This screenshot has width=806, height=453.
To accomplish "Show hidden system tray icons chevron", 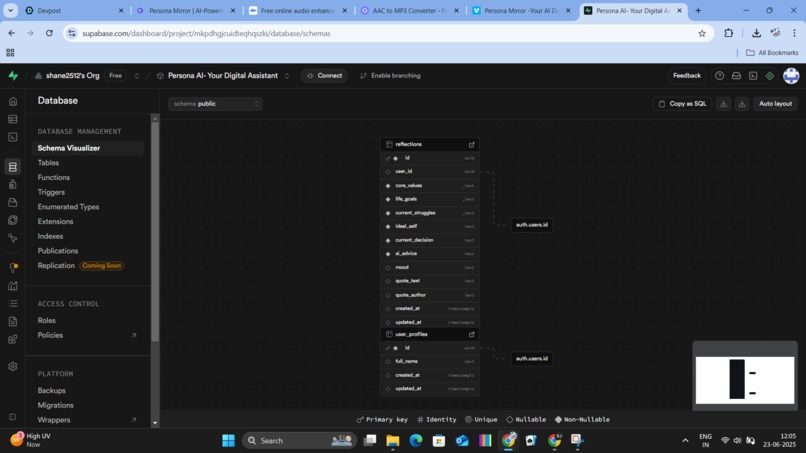I will point(685,441).
